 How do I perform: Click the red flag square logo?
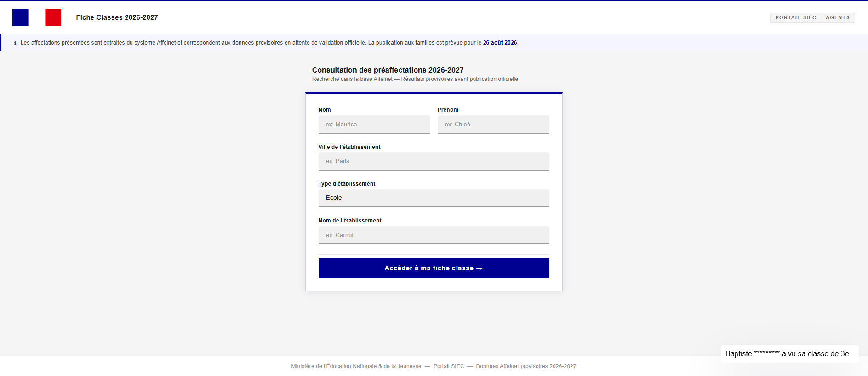point(53,17)
